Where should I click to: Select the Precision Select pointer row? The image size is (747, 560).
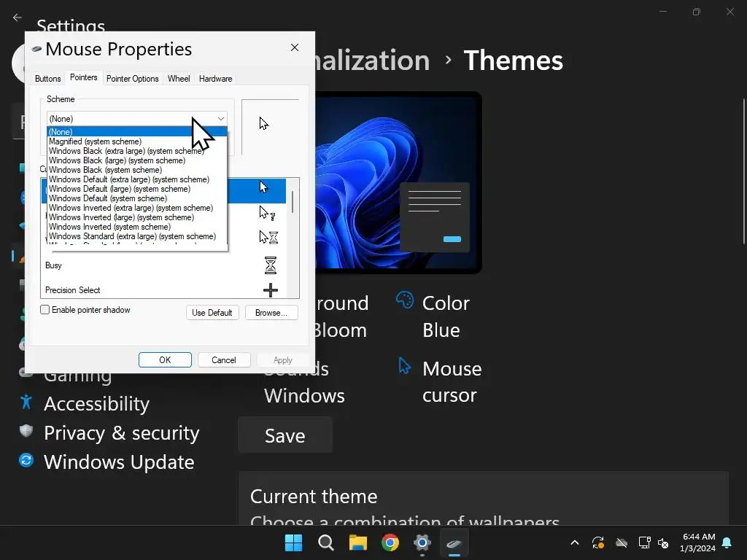pos(163,289)
